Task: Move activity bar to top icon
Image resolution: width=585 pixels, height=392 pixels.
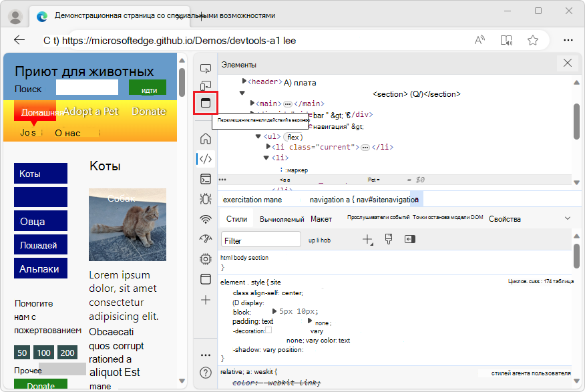Action: (x=206, y=103)
